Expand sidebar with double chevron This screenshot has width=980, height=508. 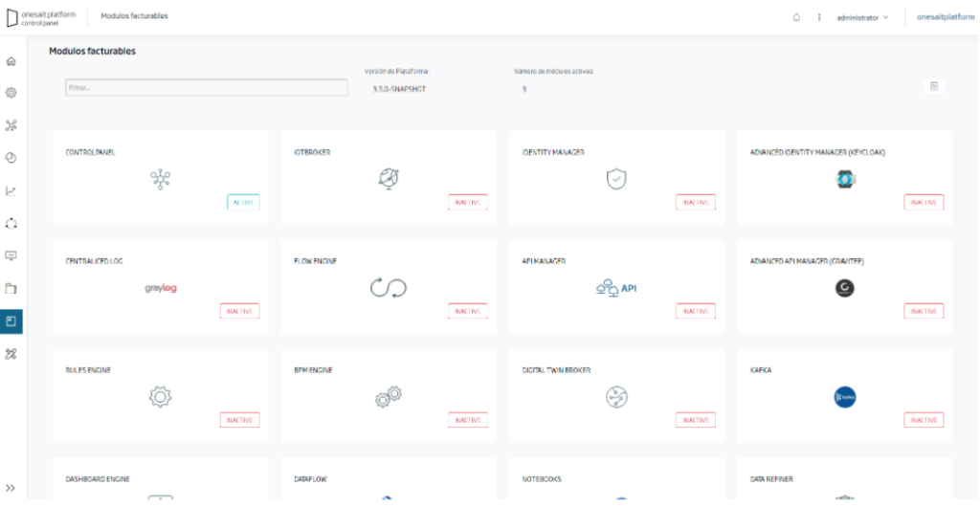point(11,488)
